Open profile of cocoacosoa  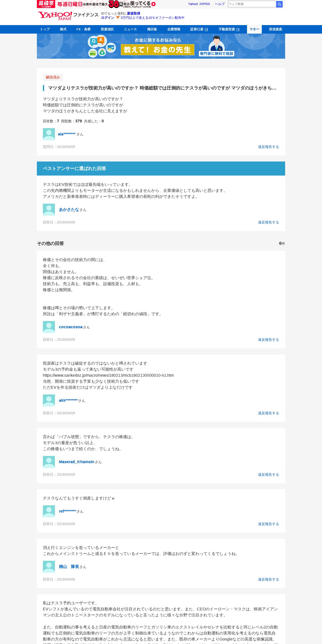point(71,327)
